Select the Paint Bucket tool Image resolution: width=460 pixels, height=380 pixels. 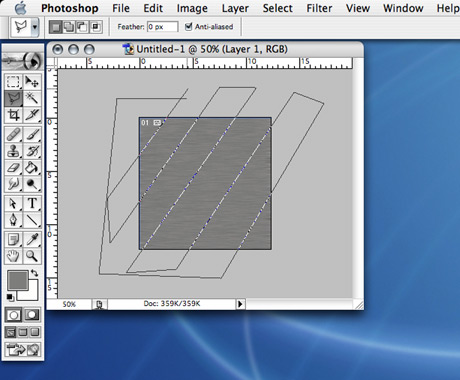tap(32, 168)
